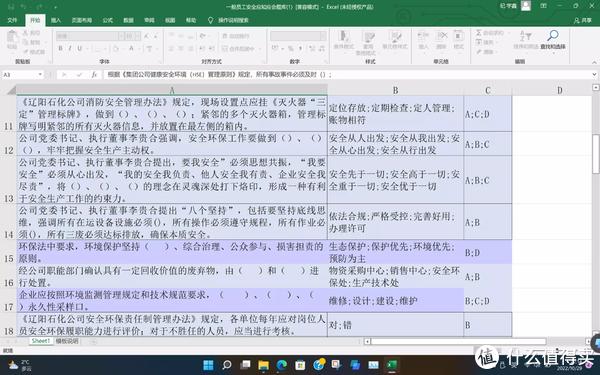
Task: Click the Save icon in quick access toolbar
Action: (x=11, y=7)
